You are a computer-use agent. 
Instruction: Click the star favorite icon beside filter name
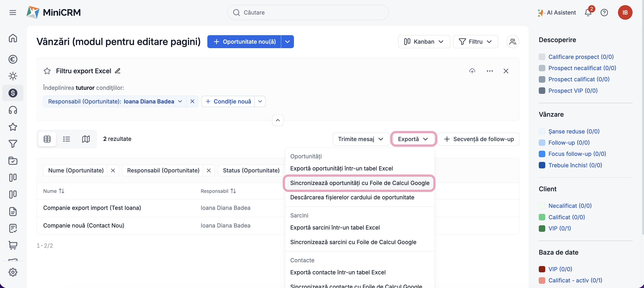pos(47,71)
